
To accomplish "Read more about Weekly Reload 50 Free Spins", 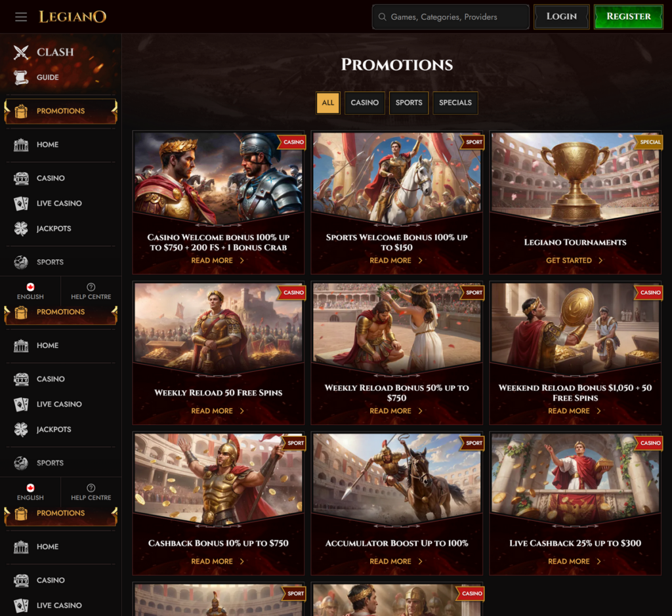I will tap(212, 411).
